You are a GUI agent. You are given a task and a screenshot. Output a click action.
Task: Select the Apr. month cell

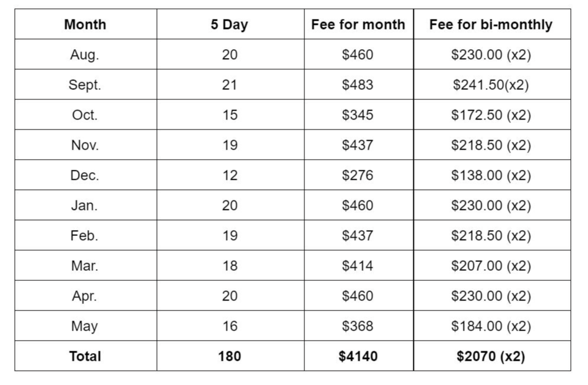[x=85, y=296]
